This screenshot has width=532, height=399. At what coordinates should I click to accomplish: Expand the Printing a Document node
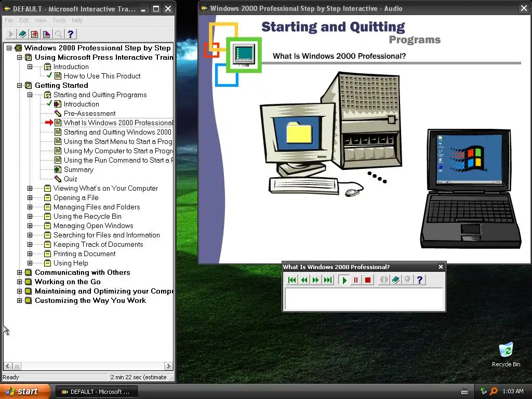click(x=30, y=254)
